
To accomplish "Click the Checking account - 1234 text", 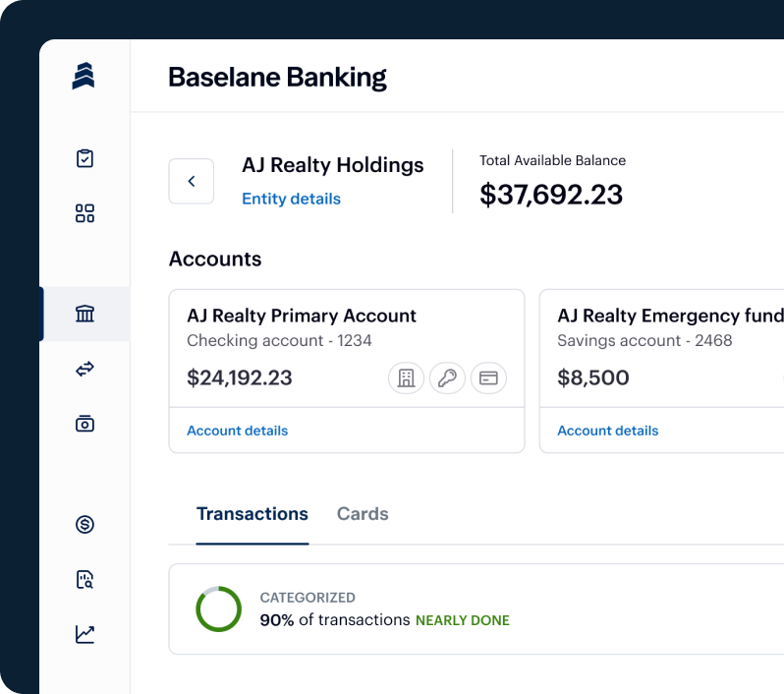I will tap(279, 340).
